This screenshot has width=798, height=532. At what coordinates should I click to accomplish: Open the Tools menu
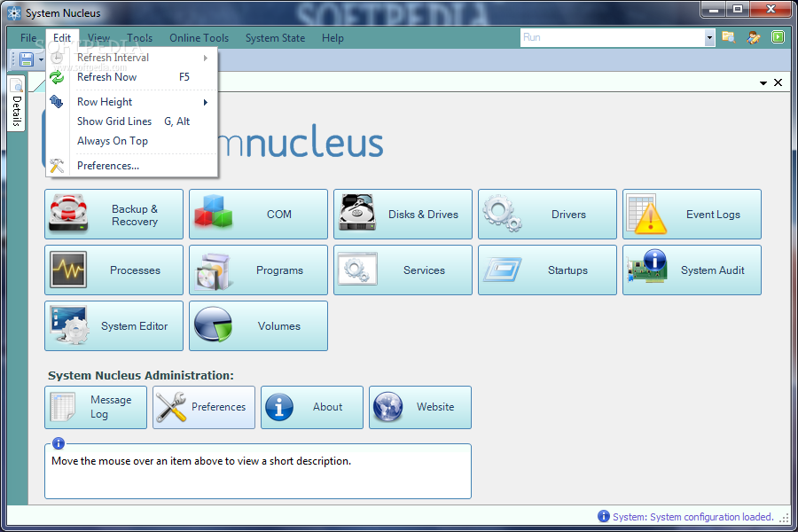click(x=139, y=37)
